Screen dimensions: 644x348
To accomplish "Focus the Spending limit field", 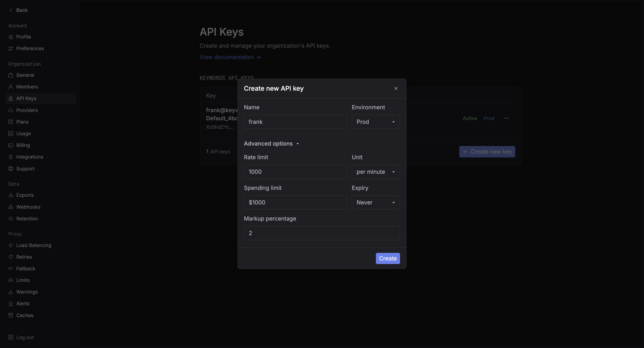I will [295, 202].
